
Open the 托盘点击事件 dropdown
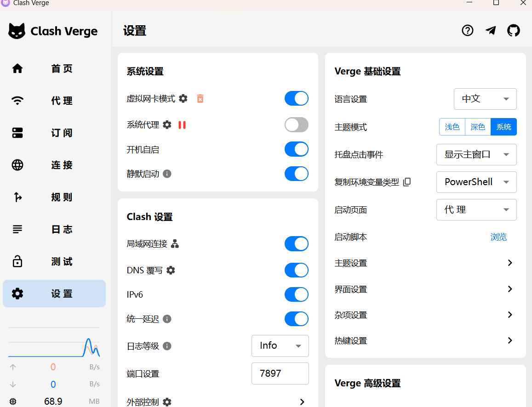[476, 154]
